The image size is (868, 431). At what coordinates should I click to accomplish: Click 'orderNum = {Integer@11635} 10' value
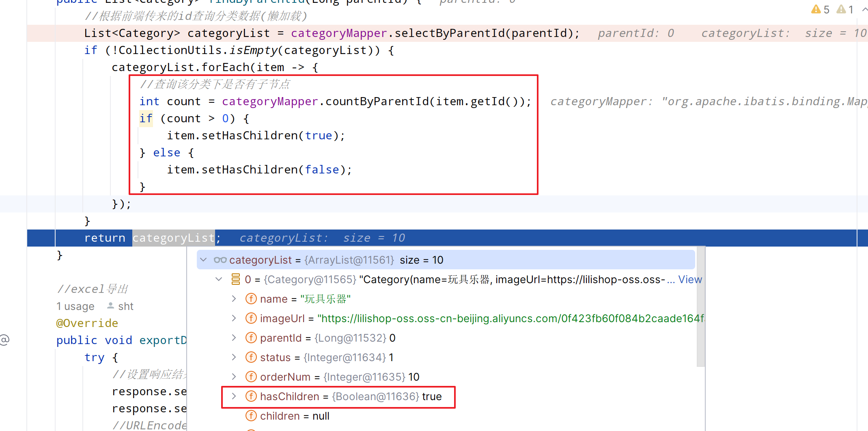340,377
